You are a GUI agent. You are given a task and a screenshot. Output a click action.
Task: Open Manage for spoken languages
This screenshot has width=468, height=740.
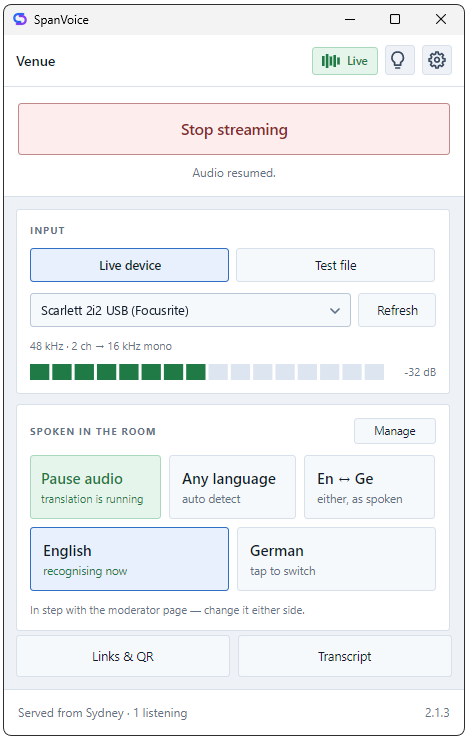point(395,431)
